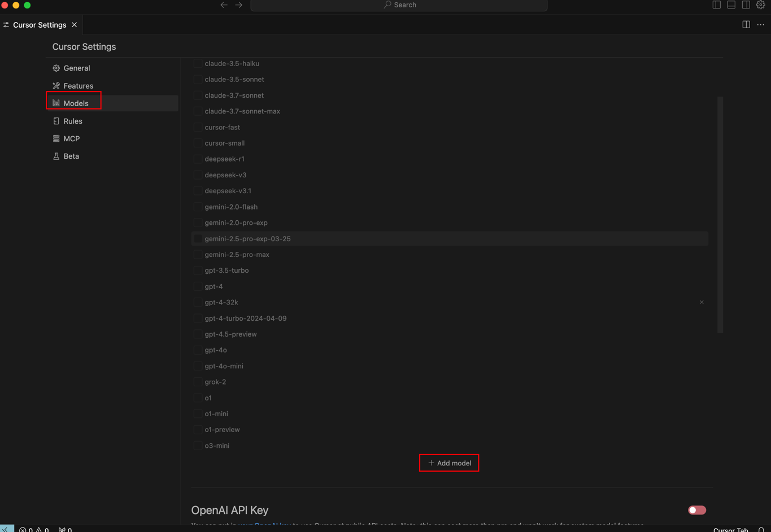Click the top Search command bar
The image size is (771, 532).
click(x=399, y=5)
